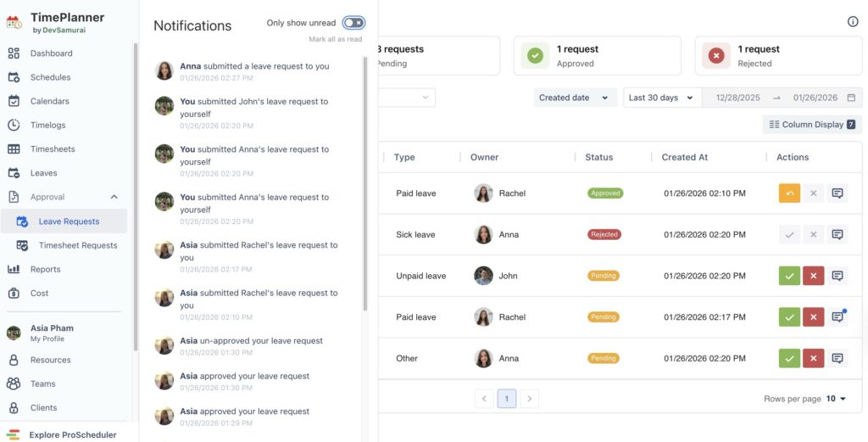The width and height of the screenshot is (868, 442).
Task: Reject Anna's Other leave request
Action: (x=813, y=358)
